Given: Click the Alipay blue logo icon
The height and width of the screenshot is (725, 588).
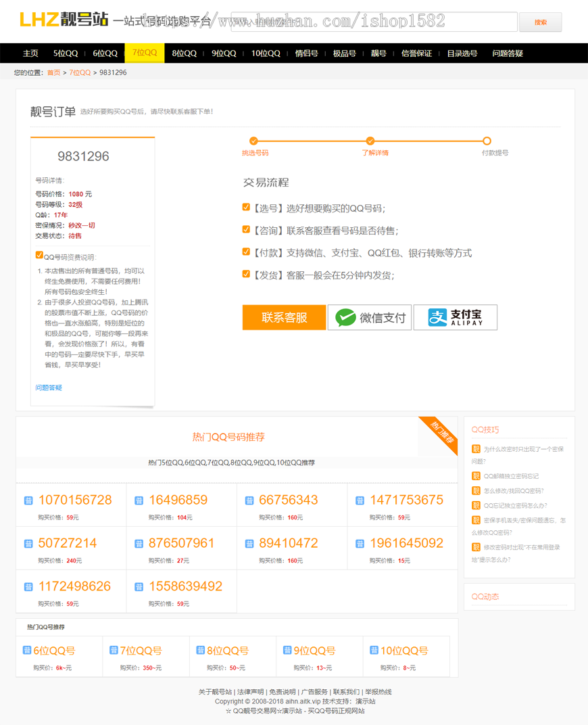Looking at the screenshot, I should (x=438, y=317).
